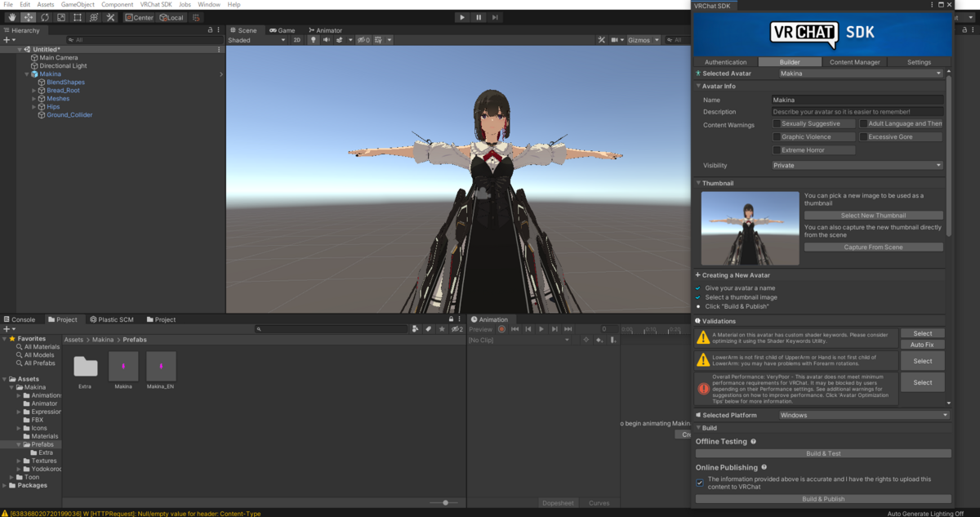Select Directional Light in Hierarchy
The height and width of the screenshot is (517, 980).
coord(63,66)
